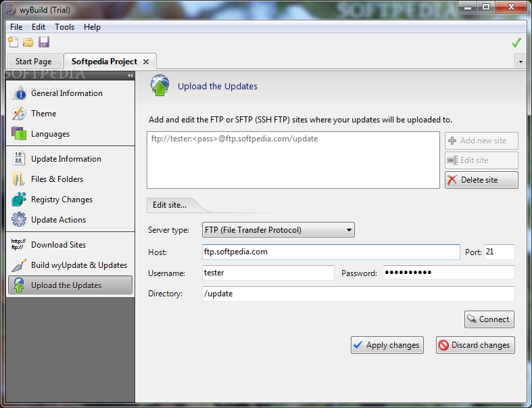Click Discard changes button
The height and width of the screenshot is (408, 532).
(475, 345)
